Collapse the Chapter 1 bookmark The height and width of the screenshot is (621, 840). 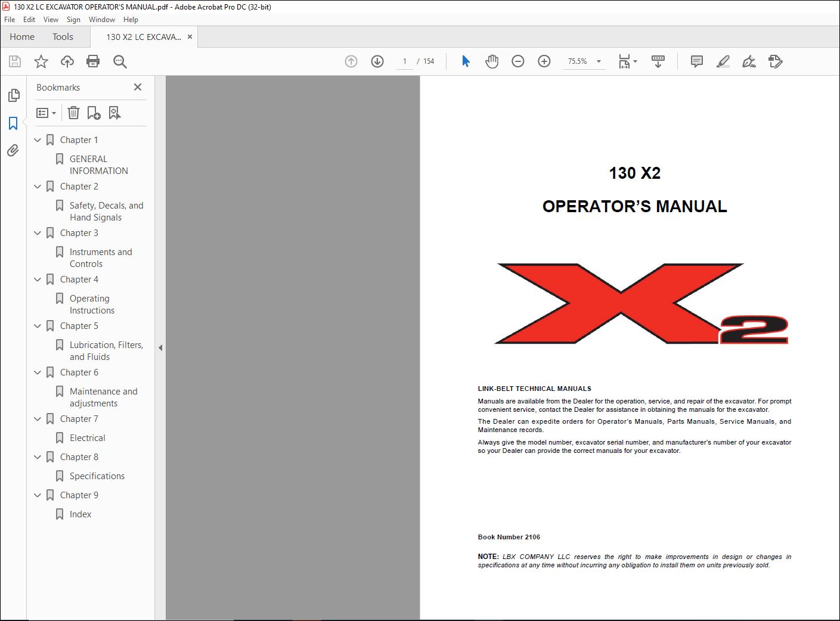[x=38, y=140]
